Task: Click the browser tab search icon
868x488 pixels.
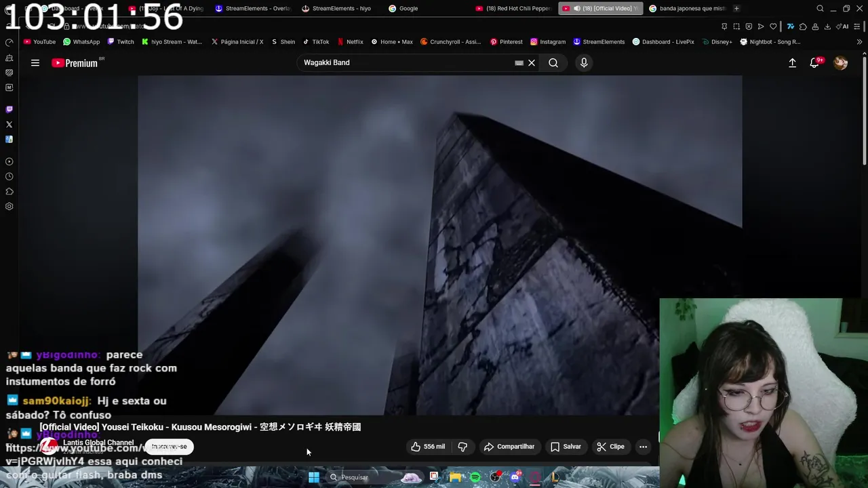Action: tap(821, 9)
